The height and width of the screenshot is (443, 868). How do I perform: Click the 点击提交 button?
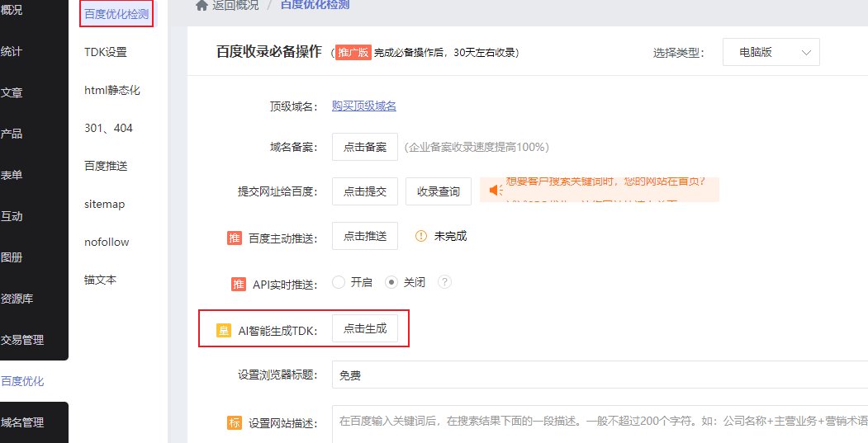[365, 191]
